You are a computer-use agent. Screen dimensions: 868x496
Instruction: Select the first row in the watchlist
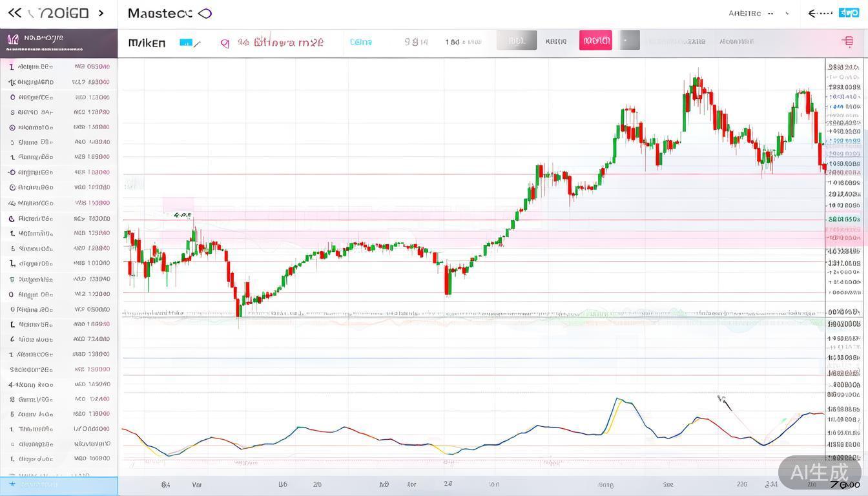pyautogui.click(x=59, y=67)
